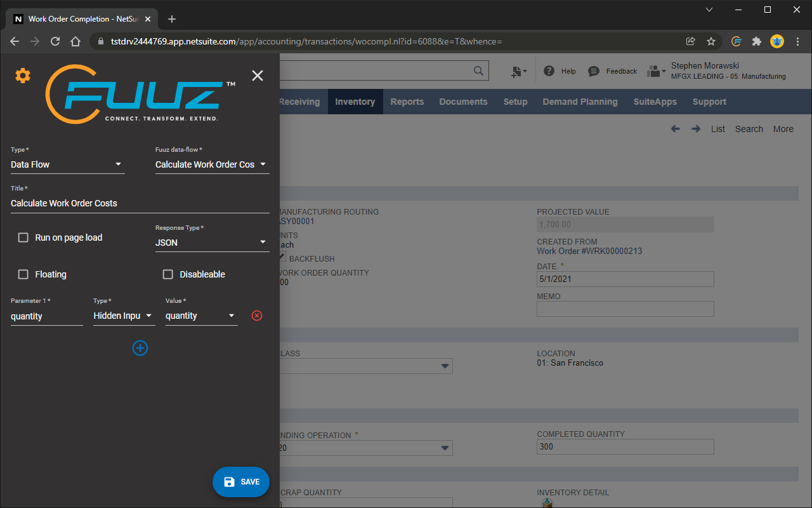Go to previous record with the left arrow
This screenshot has height=508, width=812.
click(675, 128)
